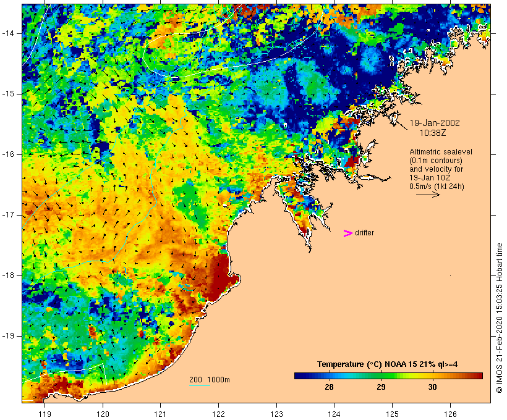
Task: Click the latitude label '-18'
Action: [x=7, y=275]
